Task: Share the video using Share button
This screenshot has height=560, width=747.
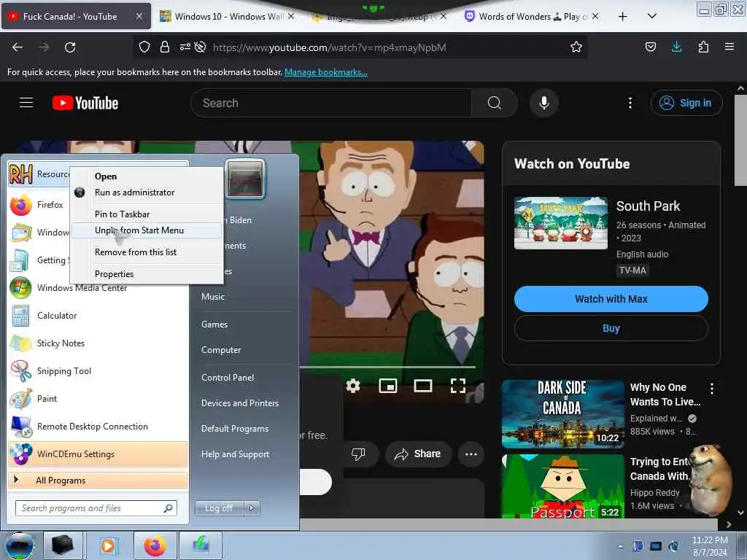Action: click(418, 454)
